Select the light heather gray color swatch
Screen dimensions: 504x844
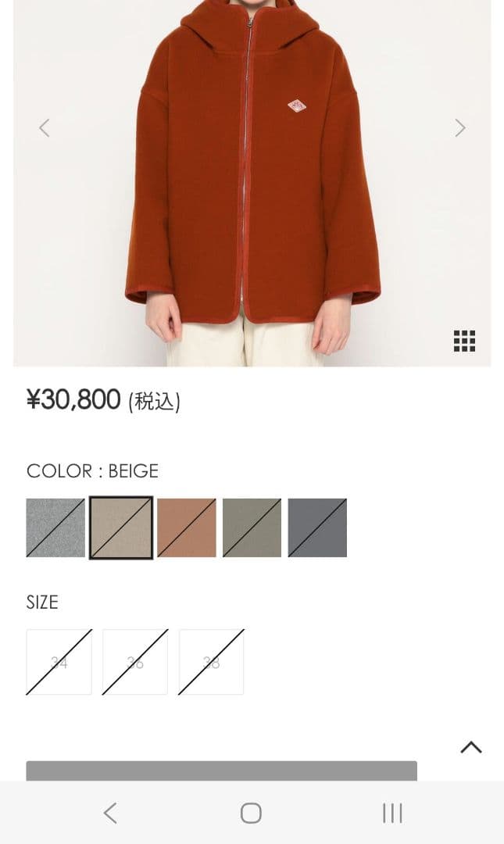[x=55, y=527]
